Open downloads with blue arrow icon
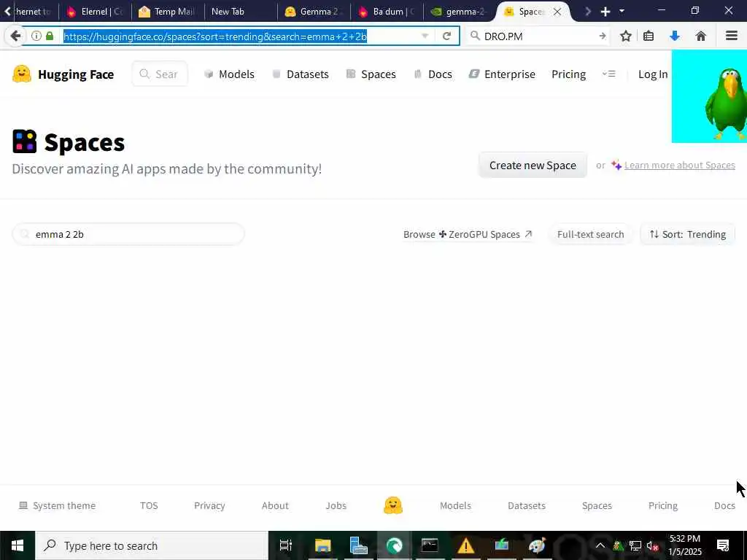 click(x=675, y=36)
